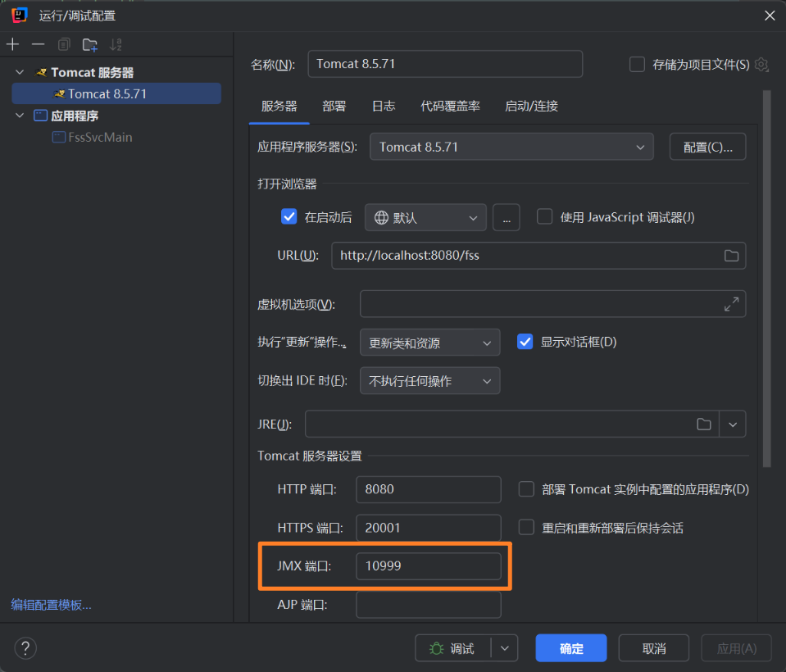Remove the selected configuration

(x=36, y=43)
